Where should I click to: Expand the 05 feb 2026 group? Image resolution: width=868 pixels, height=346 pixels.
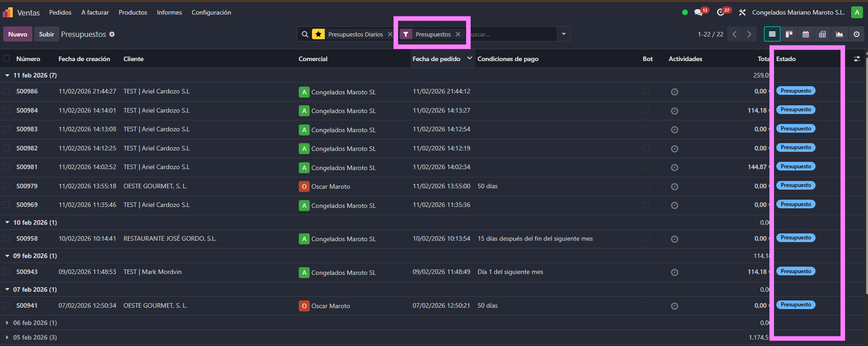point(7,337)
